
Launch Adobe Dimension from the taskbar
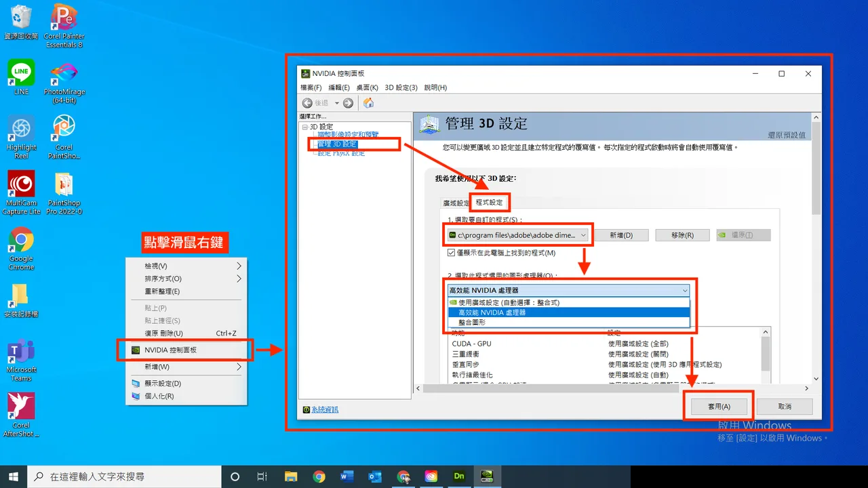coord(459,476)
